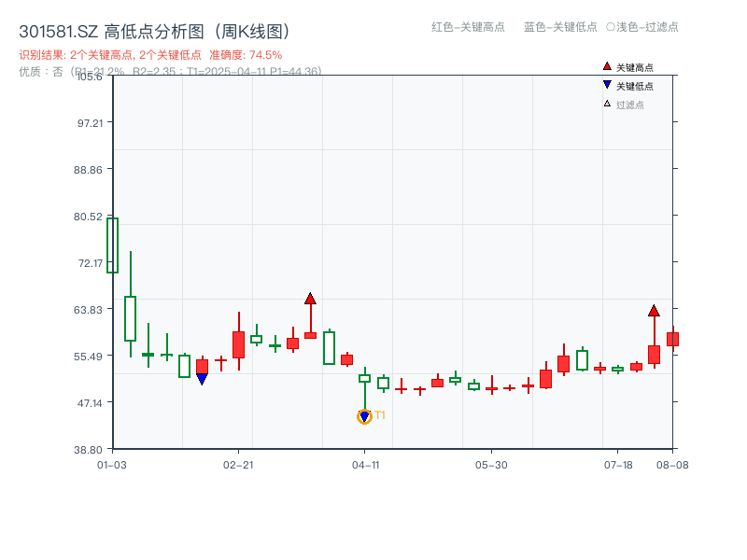Toggle visibility of 浅色-过滤点 series
This screenshot has width=747, height=560.
pyautogui.click(x=646, y=27)
